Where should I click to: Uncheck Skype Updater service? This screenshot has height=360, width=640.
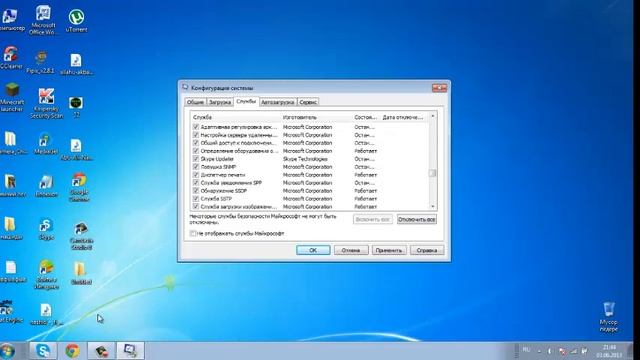click(196, 159)
